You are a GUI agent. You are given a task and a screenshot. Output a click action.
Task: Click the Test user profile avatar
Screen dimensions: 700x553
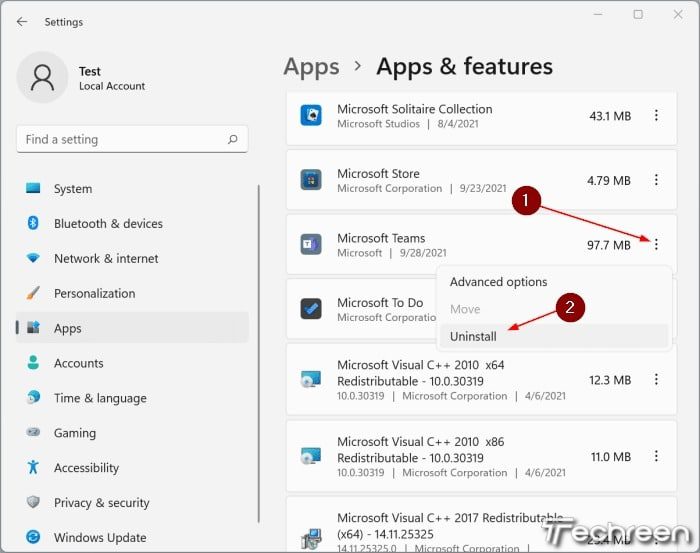(x=42, y=77)
